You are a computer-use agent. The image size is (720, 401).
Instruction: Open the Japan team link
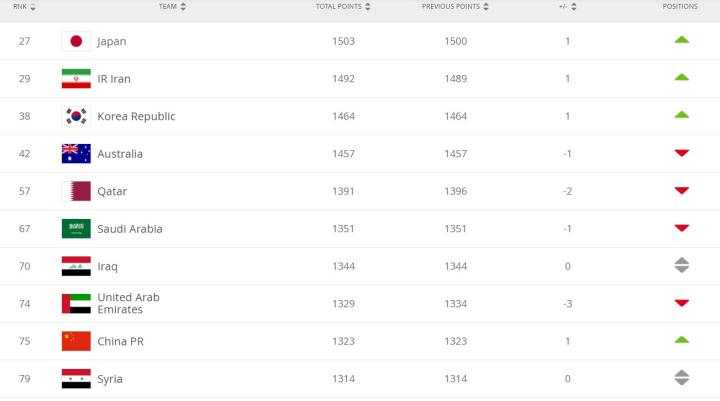111,41
